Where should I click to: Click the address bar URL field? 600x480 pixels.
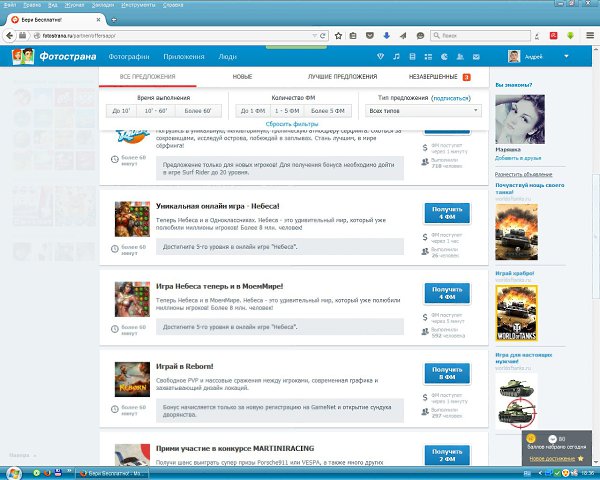tap(172, 36)
